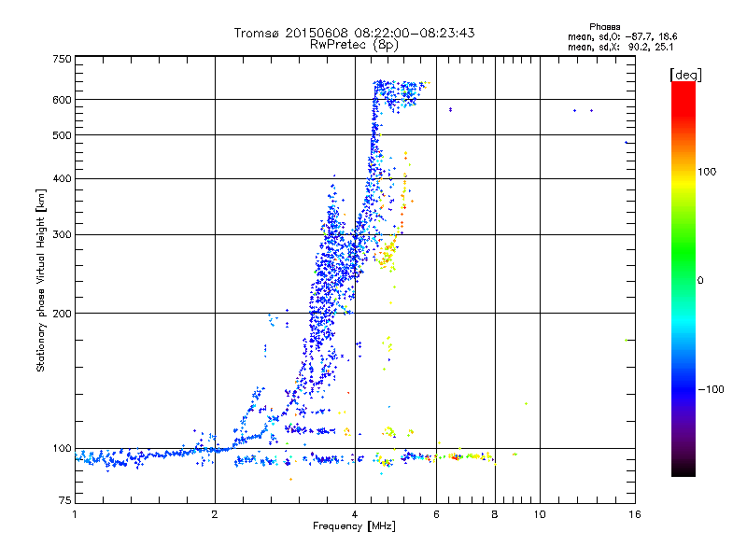The width and height of the screenshot is (747, 560).
Task: Click the x-axis '2' tick label
Action: (x=215, y=514)
